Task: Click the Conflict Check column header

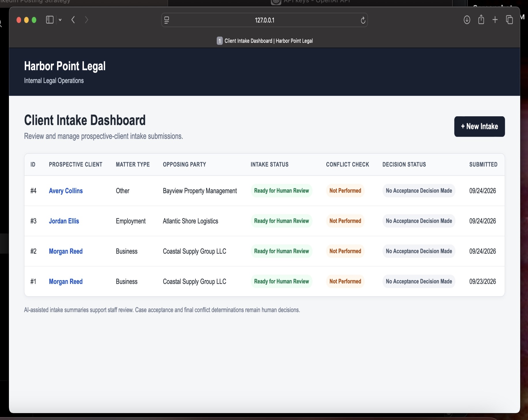Action: 348,164
